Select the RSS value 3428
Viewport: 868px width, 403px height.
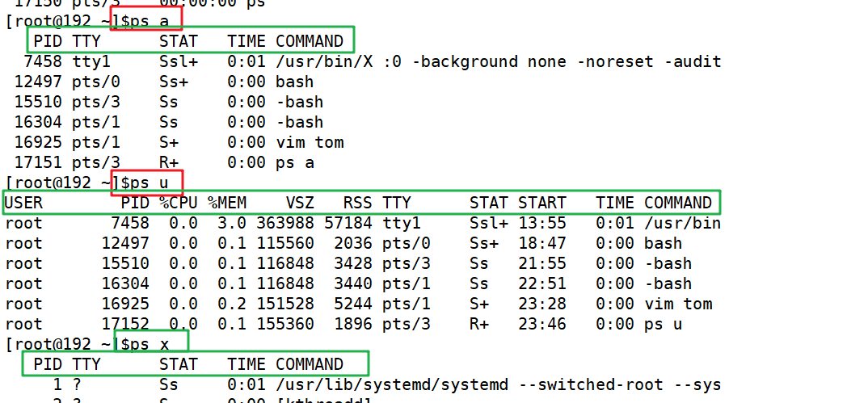353,264
